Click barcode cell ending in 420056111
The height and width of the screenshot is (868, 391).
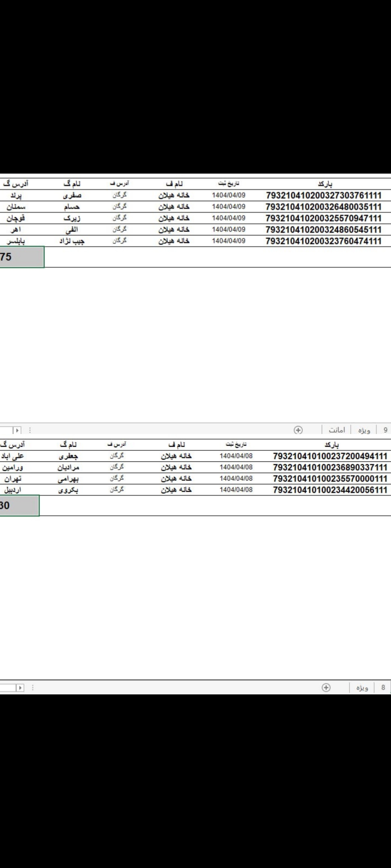click(330, 490)
